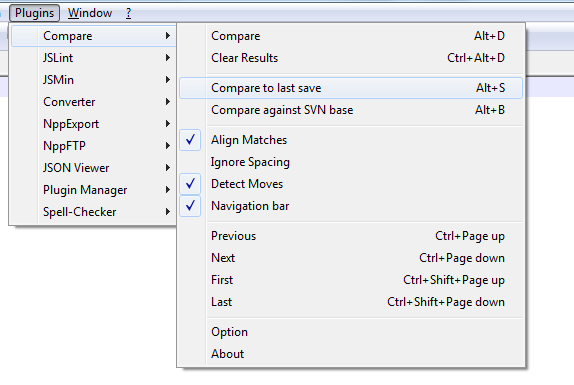This screenshot has width=574, height=385.
Task: Open the NppFTP plugin submenu
Action: (93, 146)
